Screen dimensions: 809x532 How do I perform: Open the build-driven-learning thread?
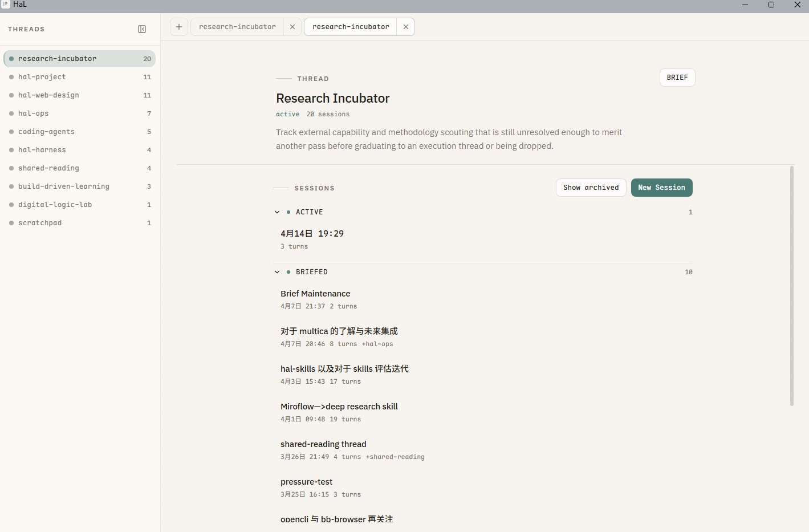point(80,186)
